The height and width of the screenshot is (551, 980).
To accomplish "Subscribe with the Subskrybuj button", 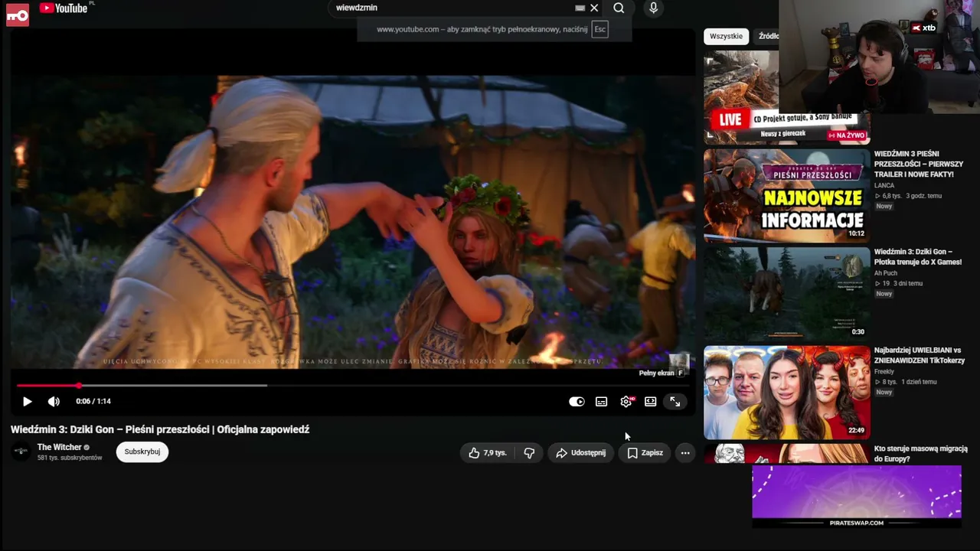I will coord(142,452).
